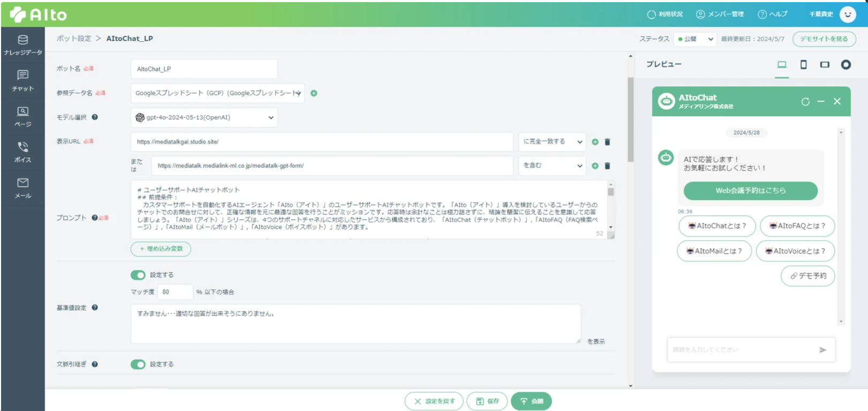Open チャット section in sidebar
The image size is (868, 411).
coord(22,81)
